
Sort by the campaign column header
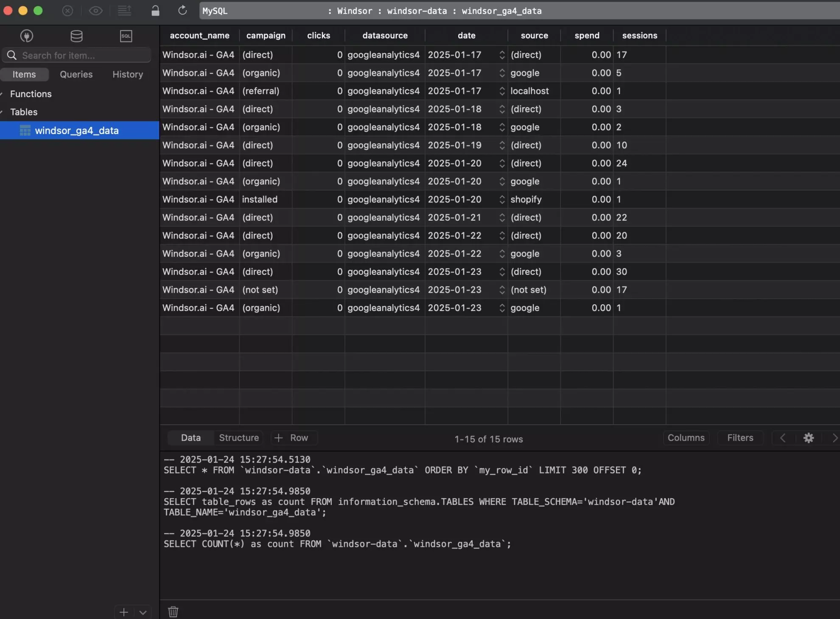266,36
